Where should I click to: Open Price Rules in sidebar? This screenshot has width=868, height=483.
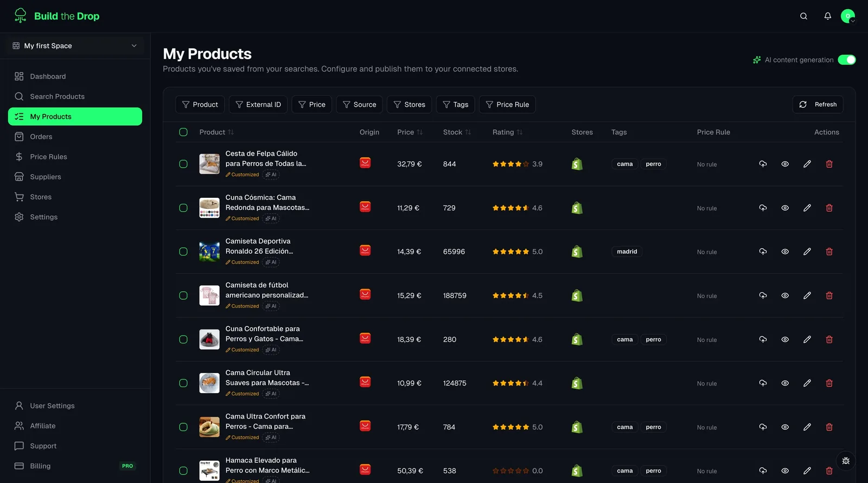[x=75, y=157]
